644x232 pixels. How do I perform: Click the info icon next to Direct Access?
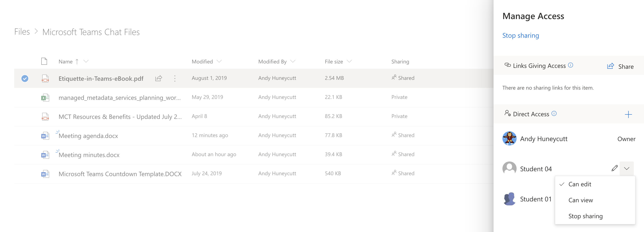point(554,114)
